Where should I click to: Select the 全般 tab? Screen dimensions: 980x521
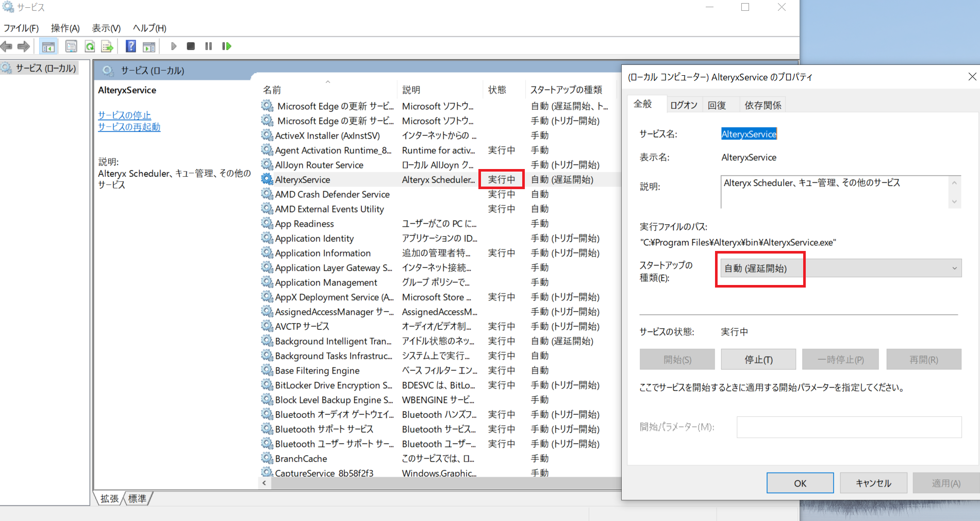pyautogui.click(x=643, y=104)
